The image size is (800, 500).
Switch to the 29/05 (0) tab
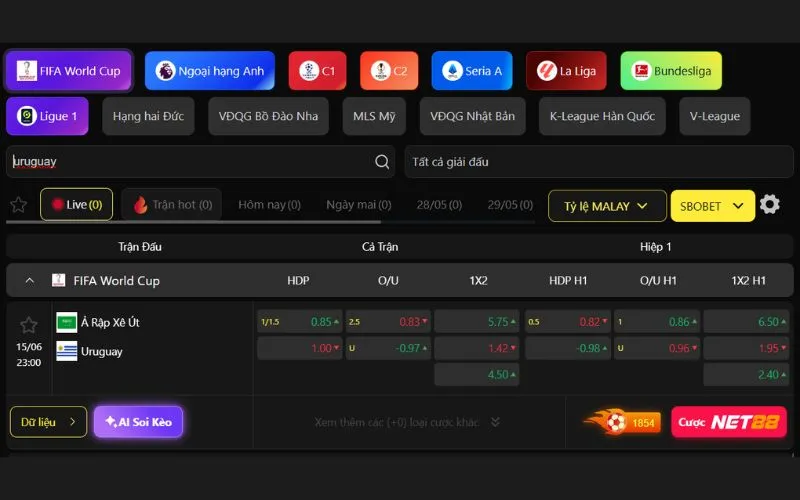pyautogui.click(x=510, y=205)
